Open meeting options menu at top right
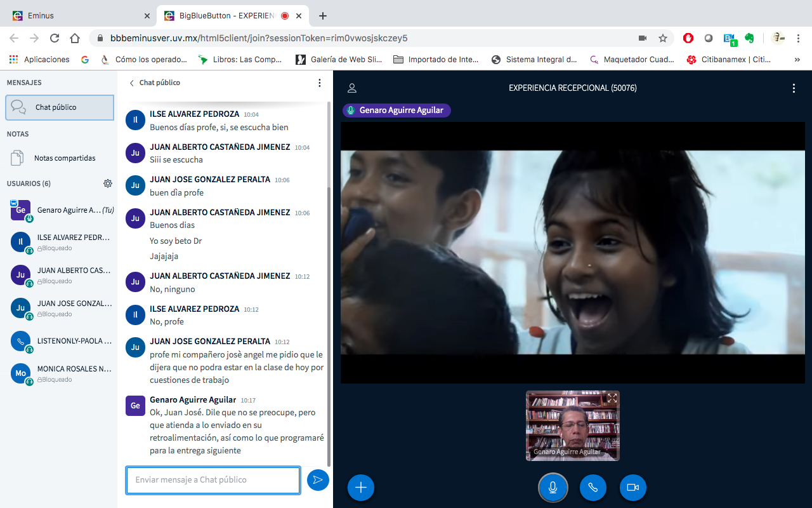This screenshot has width=812, height=508. 794,88
